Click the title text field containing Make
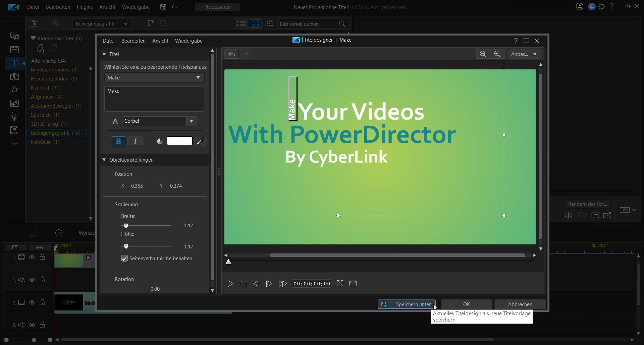Viewport: 644px width, 345px height. [x=154, y=99]
